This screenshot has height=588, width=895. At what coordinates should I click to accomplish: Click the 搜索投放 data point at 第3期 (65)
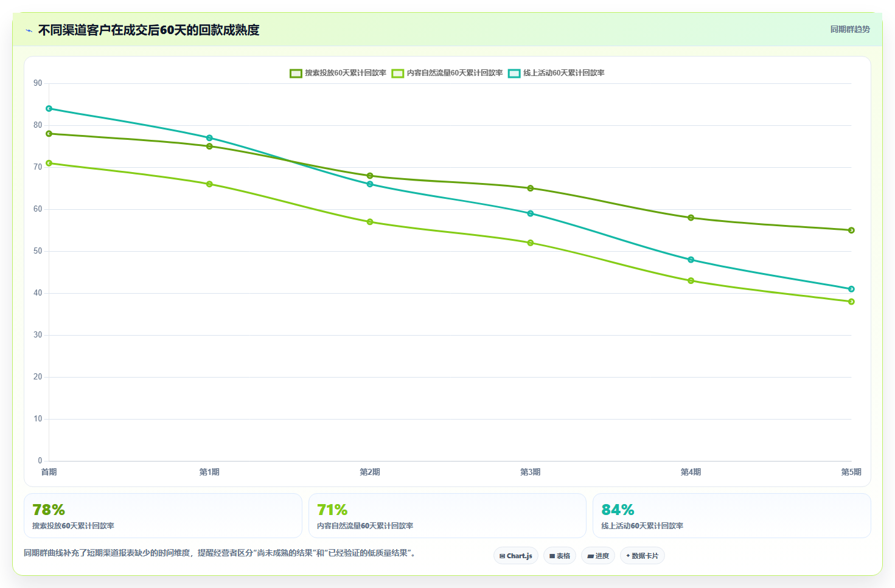[x=531, y=189]
